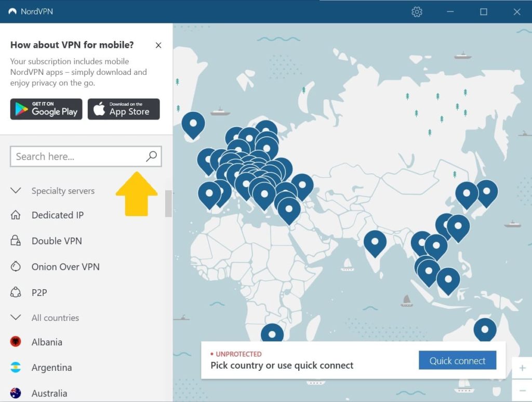Image resolution: width=532 pixels, height=402 pixels.
Task: Click the magnifier search icon
Action: coord(151,156)
